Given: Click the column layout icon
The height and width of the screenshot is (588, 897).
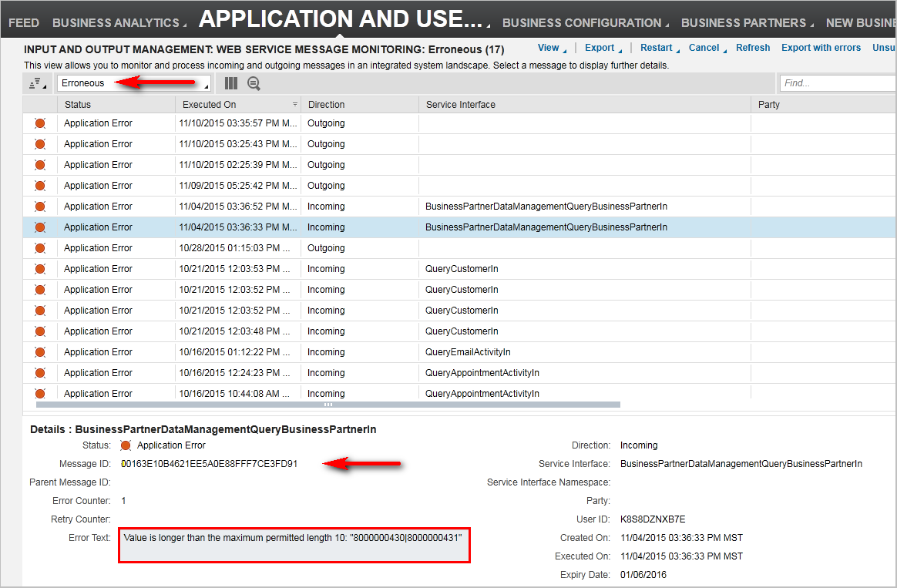Looking at the screenshot, I should click(x=230, y=83).
